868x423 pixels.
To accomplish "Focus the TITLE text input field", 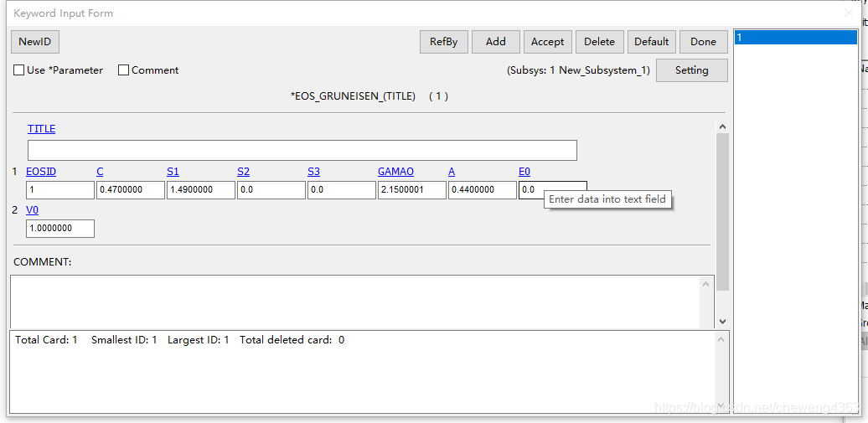I will point(302,151).
